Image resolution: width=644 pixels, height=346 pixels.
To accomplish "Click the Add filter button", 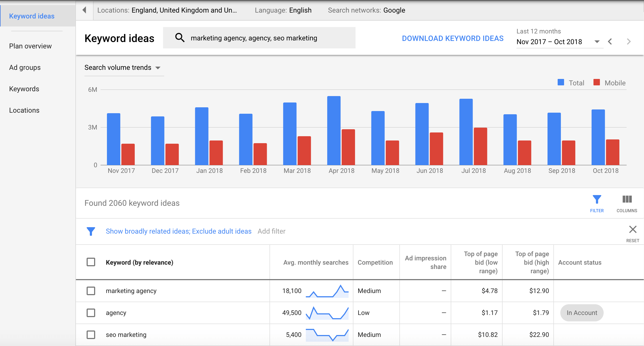I will coord(271,231).
